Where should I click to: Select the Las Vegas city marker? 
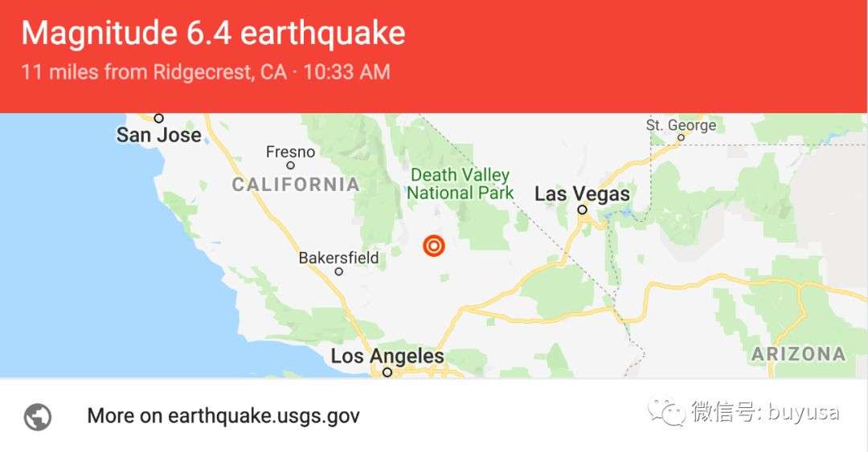[x=583, y=210]
